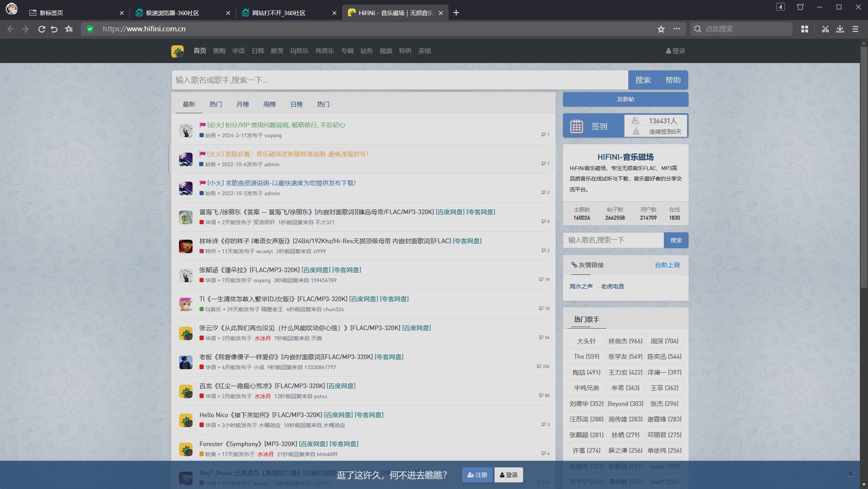Click the browser forward arrow
Image resolution: width=868 pixels, height=489 pixels.
point(25,29)
